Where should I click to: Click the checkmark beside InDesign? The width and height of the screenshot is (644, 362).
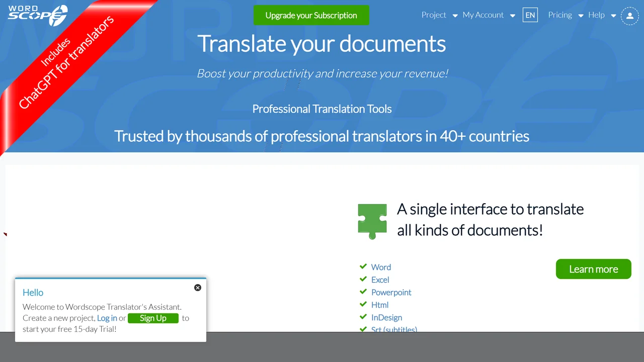363,317
